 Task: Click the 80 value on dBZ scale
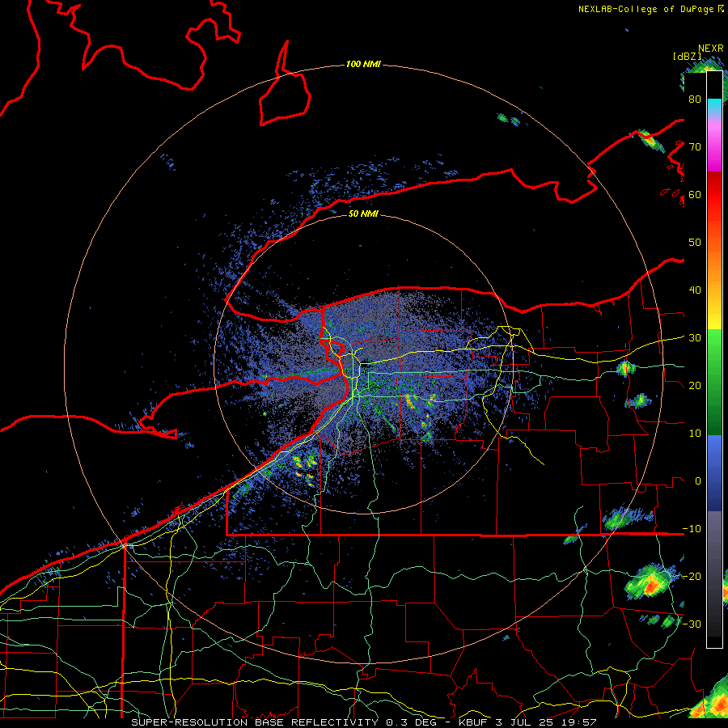point(695,99)
